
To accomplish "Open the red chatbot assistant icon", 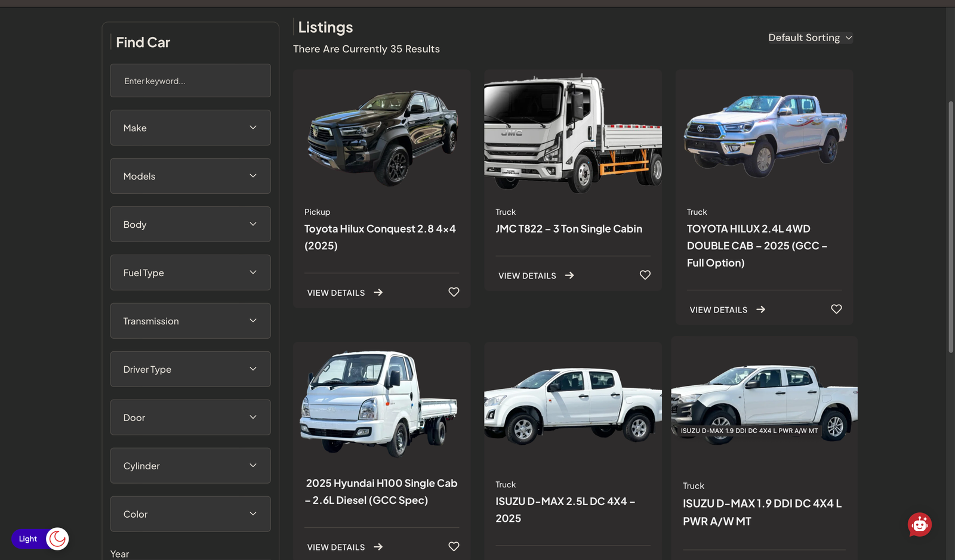I will click(920, 525).
